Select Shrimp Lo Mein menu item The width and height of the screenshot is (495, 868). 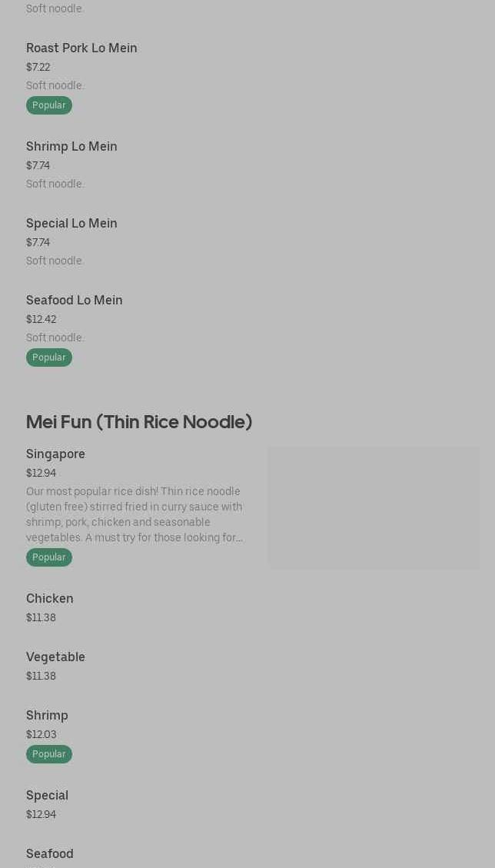click(71, 147)
